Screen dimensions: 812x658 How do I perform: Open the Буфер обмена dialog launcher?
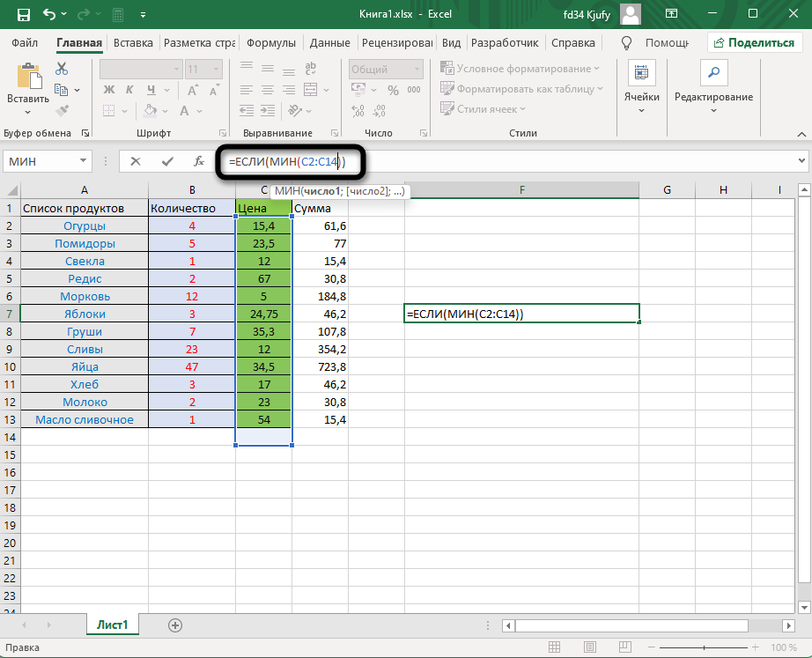85,133
